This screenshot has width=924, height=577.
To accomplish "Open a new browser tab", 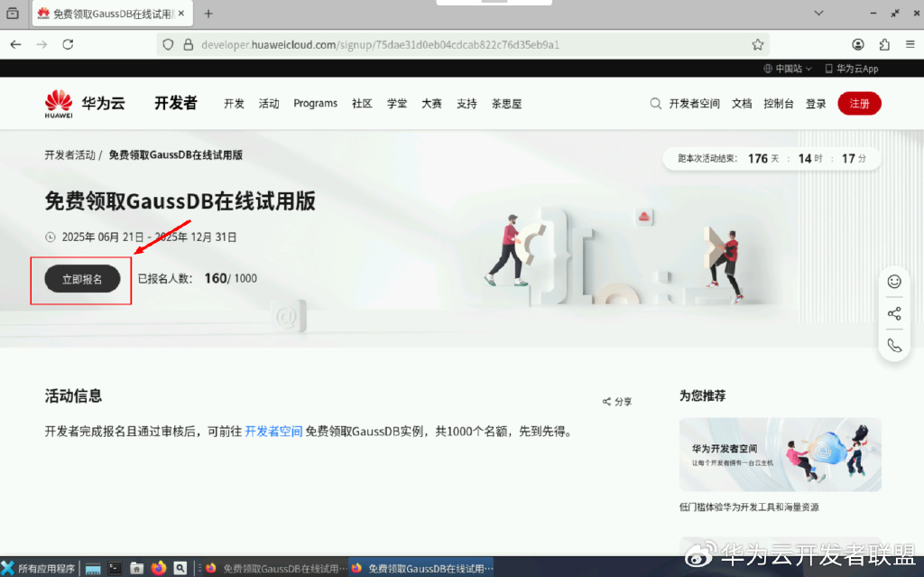I will click(x=208, y=14).
